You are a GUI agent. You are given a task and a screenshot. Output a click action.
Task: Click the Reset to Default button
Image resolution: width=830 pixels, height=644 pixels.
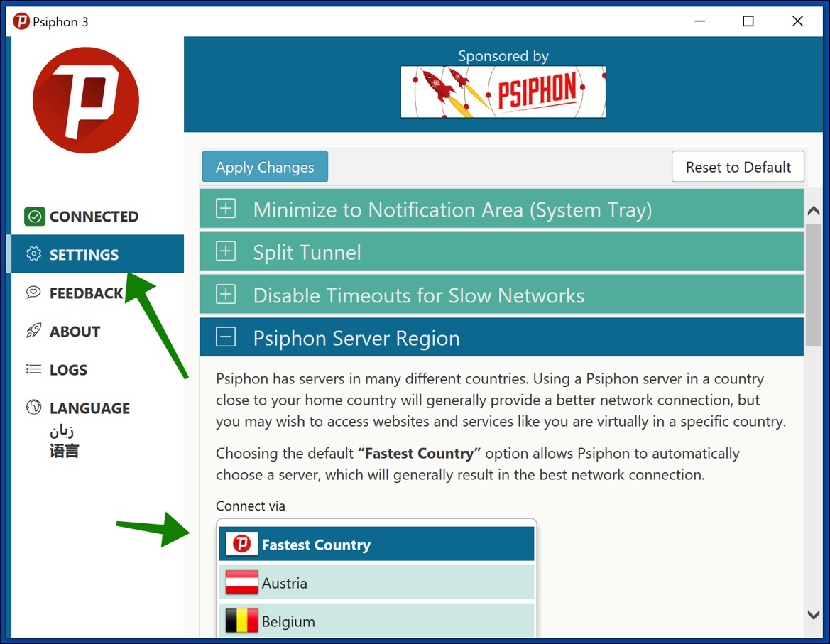pos(738,167)
